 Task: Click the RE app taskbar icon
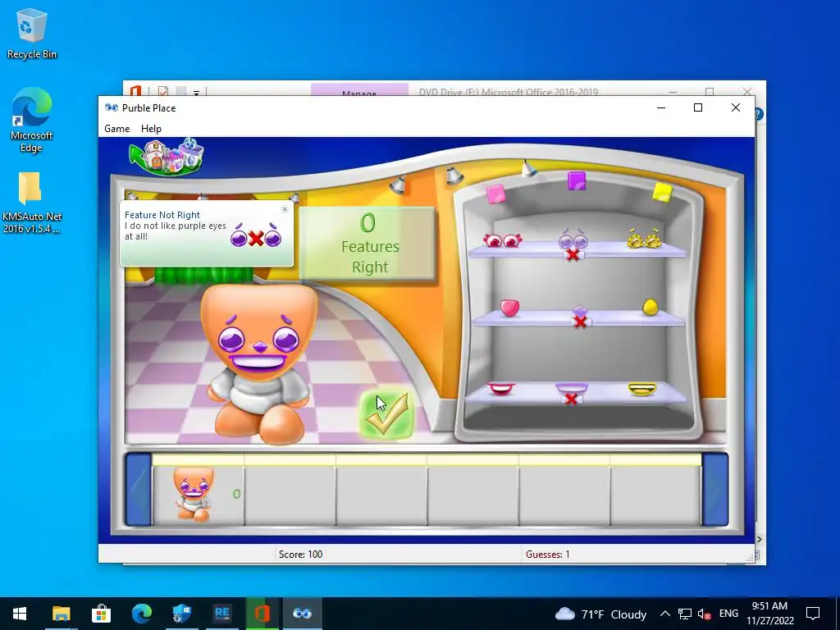pos(221,614)
